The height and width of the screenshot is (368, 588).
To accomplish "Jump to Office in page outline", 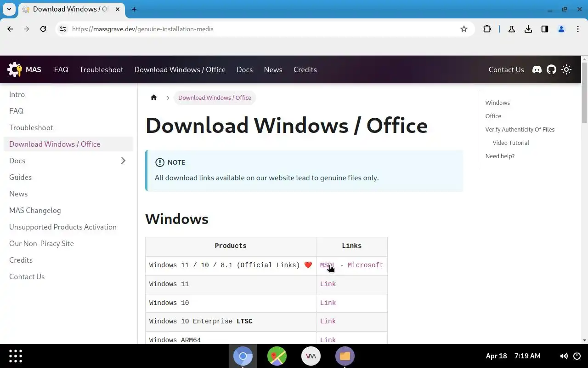I will [493, 116].
